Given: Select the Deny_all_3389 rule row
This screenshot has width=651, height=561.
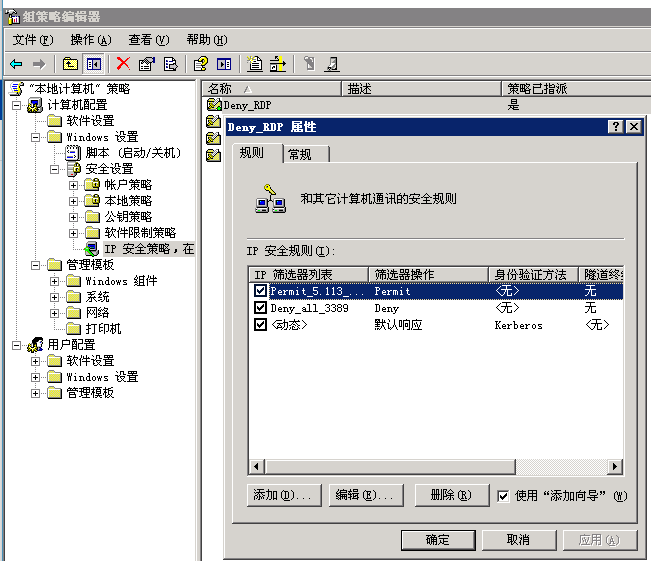Looking at the screenshot, I should click(x=436, y=308).
